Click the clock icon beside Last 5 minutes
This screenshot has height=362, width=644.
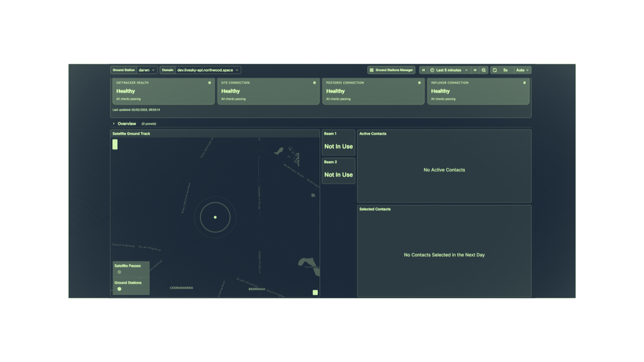point(432,70)
